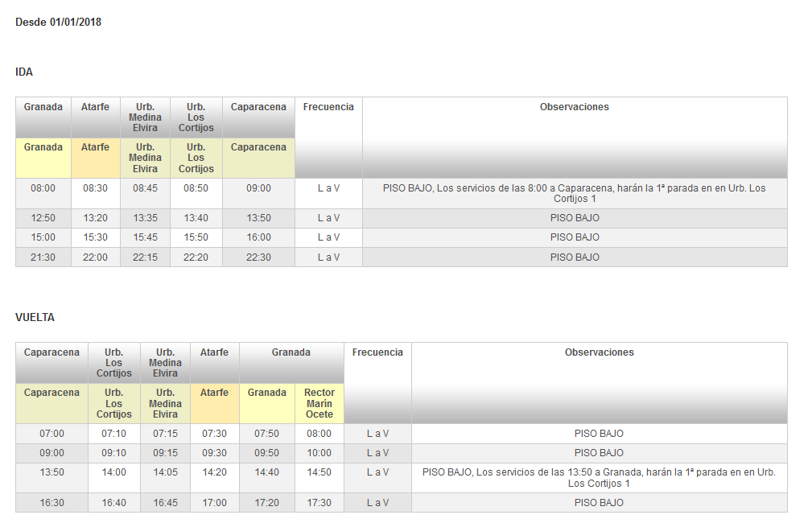The width and height of the screenshot is (812, 519).
Task: Click the 09:15 Urb. Medina Elvira time
Action: (165, 453)
